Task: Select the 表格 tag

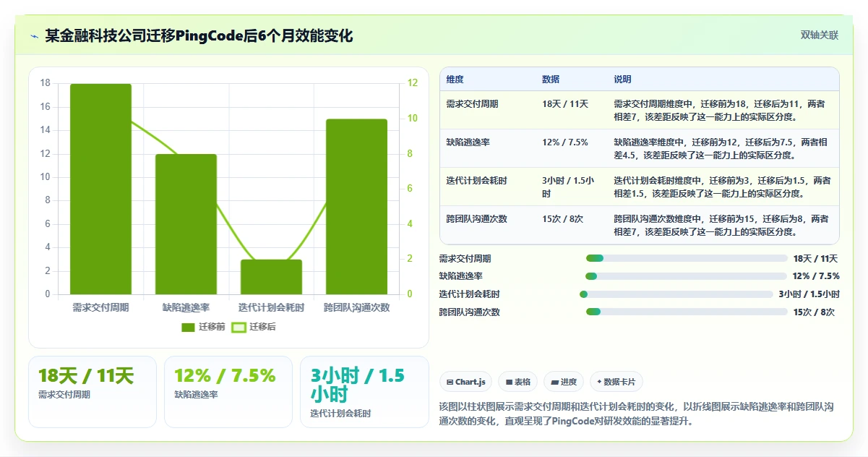Action: 517,382
